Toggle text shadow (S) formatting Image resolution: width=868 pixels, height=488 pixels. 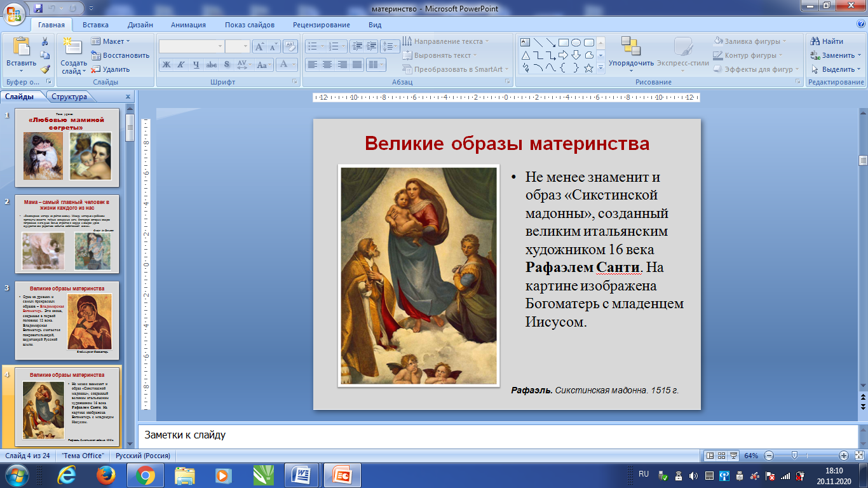[226, 65]
